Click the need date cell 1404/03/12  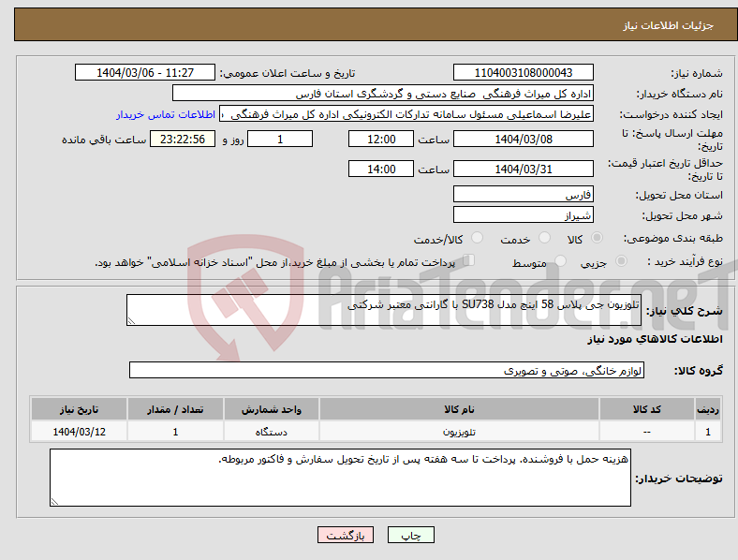(x=79, y=432)
